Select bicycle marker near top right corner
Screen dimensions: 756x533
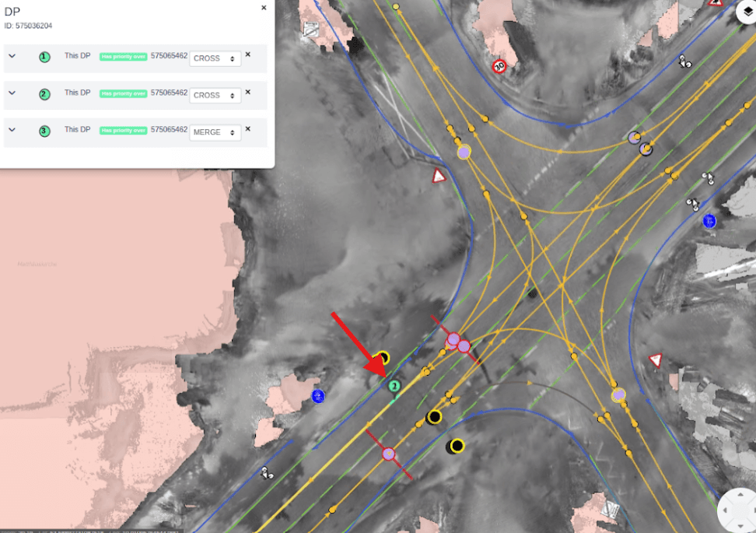pos(684,61)
